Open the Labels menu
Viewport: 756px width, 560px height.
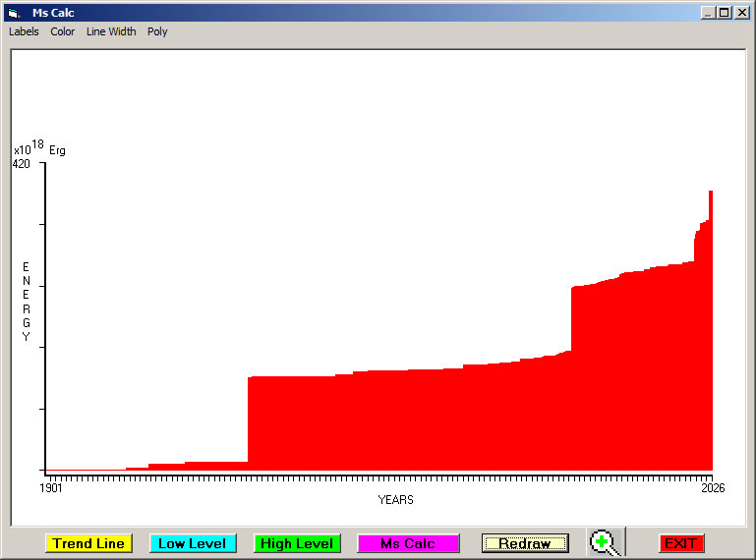(24, 31)
